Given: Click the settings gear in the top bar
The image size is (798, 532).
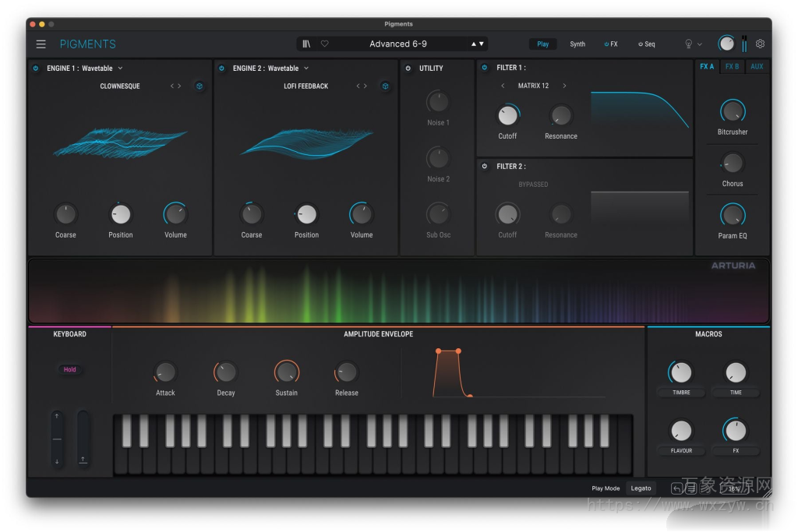Looking at the screenshot, I should (761, 44).
